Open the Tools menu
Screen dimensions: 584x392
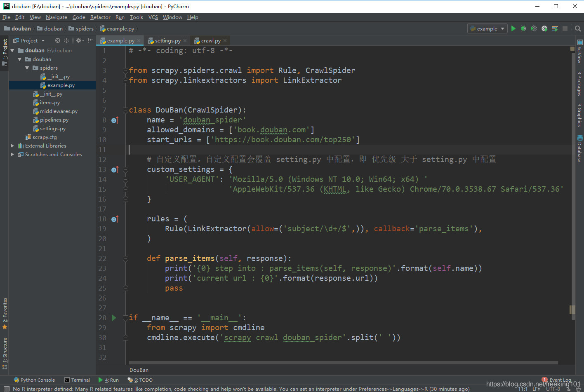[x=136, y=17]
